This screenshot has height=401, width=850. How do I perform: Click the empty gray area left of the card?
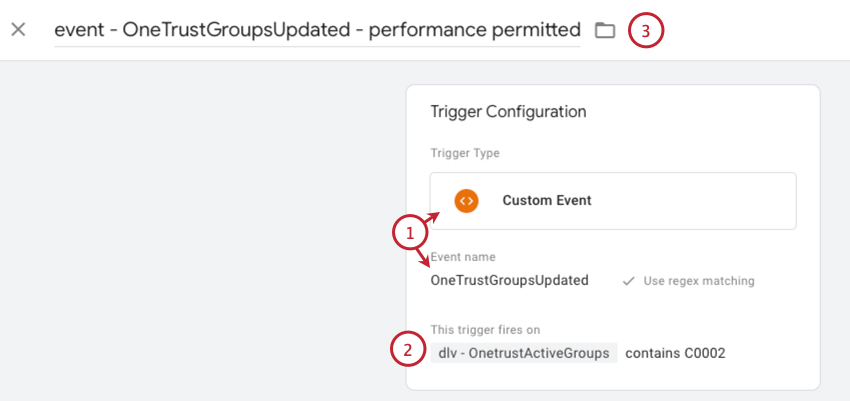coord(200,230)
